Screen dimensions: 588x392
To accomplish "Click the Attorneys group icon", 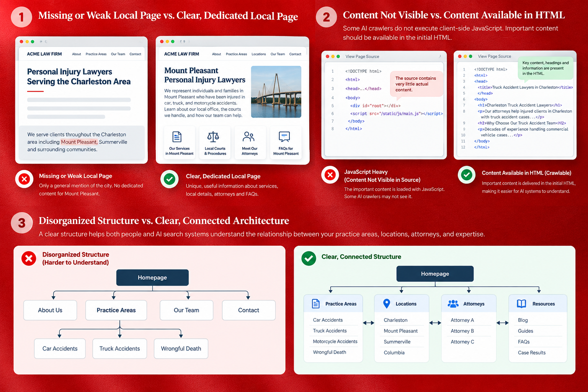I will pyautogui.click(x=453, y=304).
